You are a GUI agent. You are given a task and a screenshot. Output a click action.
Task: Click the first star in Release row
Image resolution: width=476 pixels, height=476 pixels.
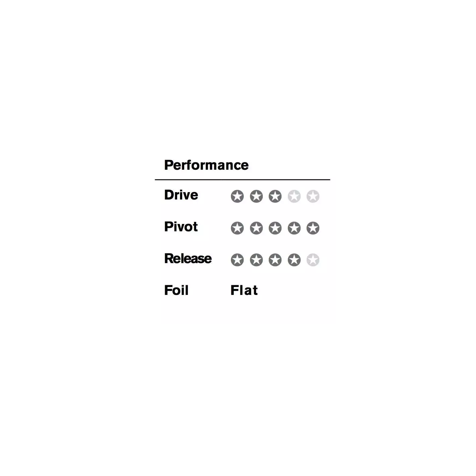tap(237, 260)
